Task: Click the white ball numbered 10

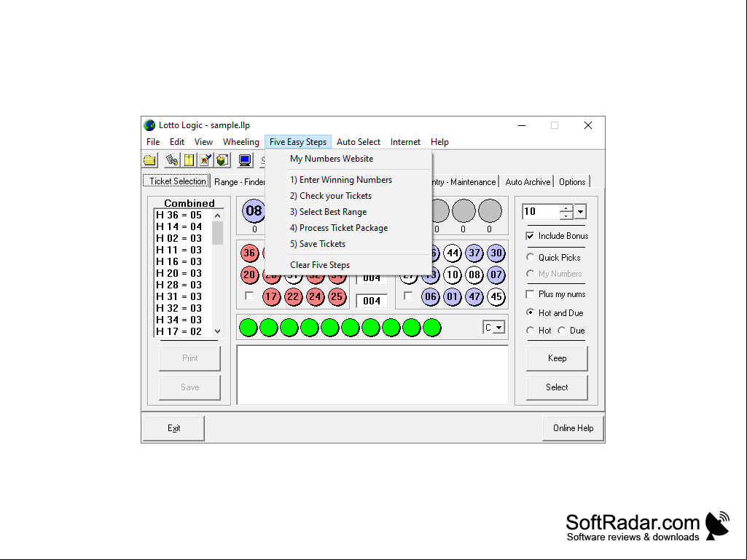Action: click(x=453, y=275)
